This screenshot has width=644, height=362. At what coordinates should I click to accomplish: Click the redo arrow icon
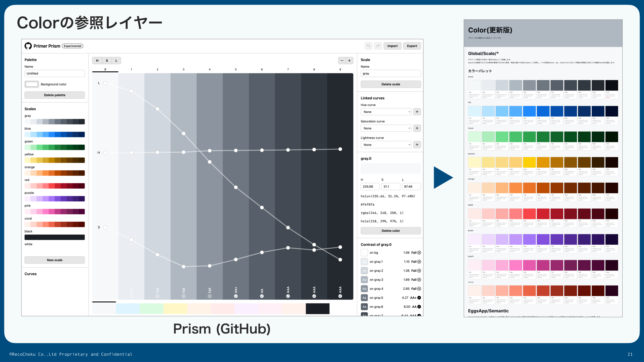[378, 46]
